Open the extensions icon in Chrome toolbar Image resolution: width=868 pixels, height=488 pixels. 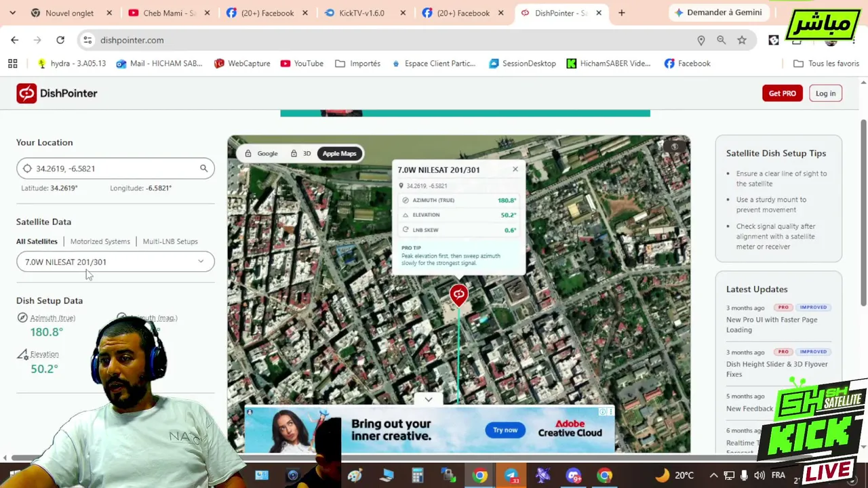774,40
